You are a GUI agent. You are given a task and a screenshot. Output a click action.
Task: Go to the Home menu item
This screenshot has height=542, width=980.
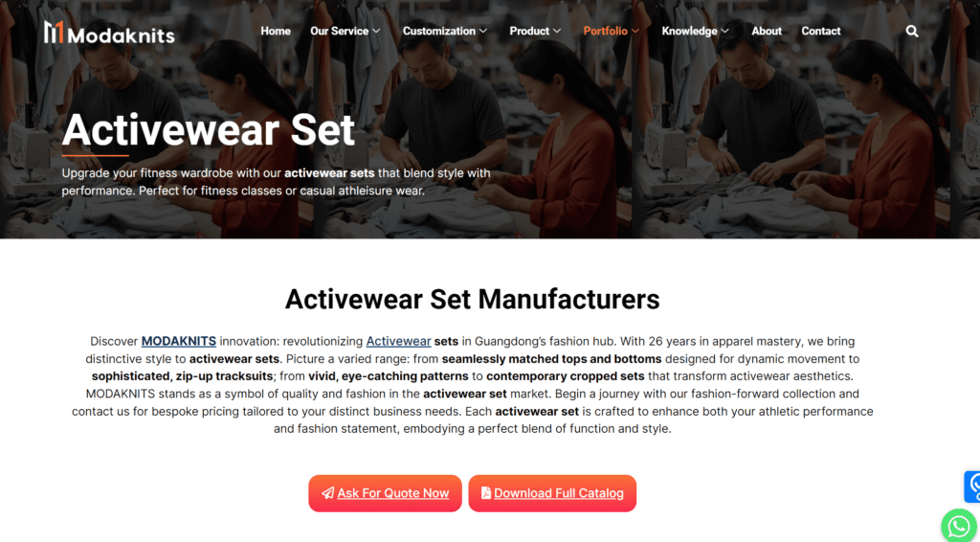(276, 31)
